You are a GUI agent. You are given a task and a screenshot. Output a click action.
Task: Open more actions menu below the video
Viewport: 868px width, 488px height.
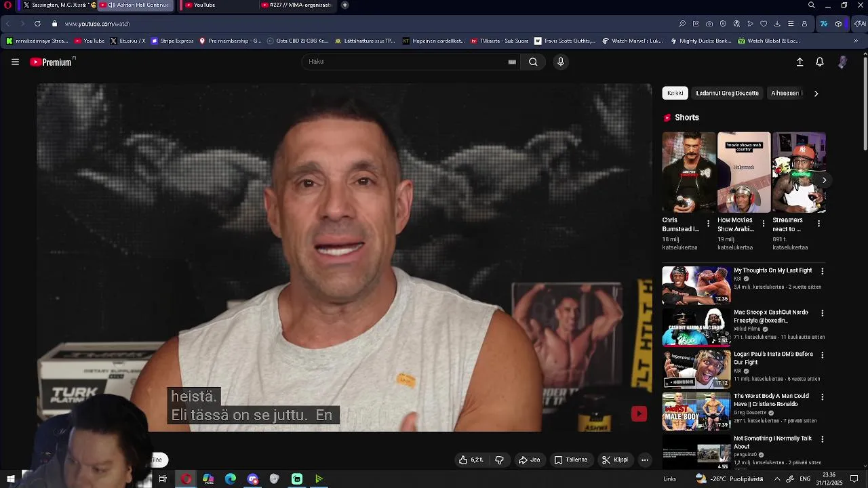tap(645, 460)
